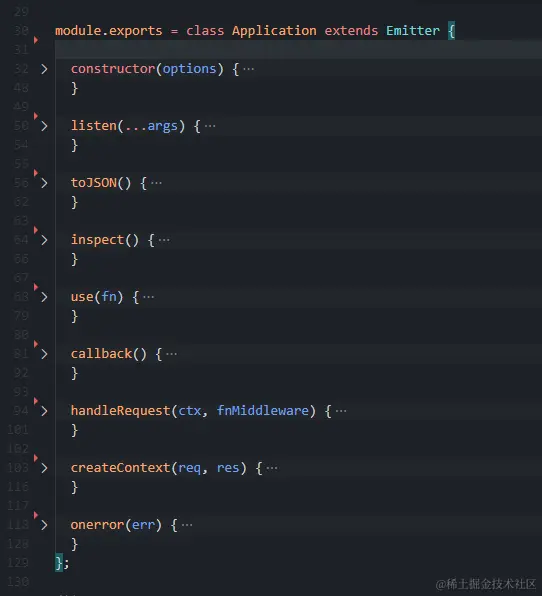The width and height of the screenshot is (542, 596).
Task: Click the fold ellipsis after toJSON() {
Action: pos(156,183)
